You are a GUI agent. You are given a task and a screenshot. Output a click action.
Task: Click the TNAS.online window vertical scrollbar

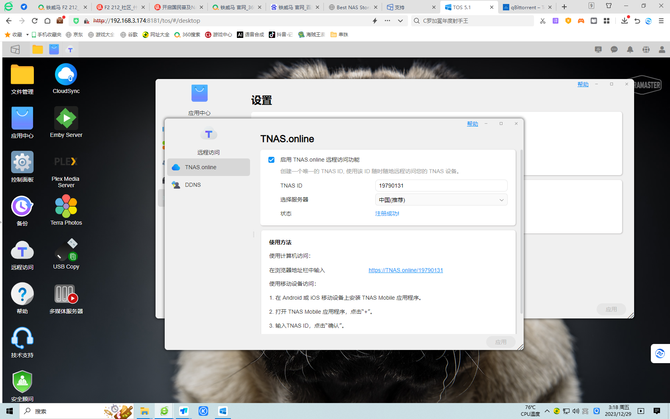click(521, 233)
